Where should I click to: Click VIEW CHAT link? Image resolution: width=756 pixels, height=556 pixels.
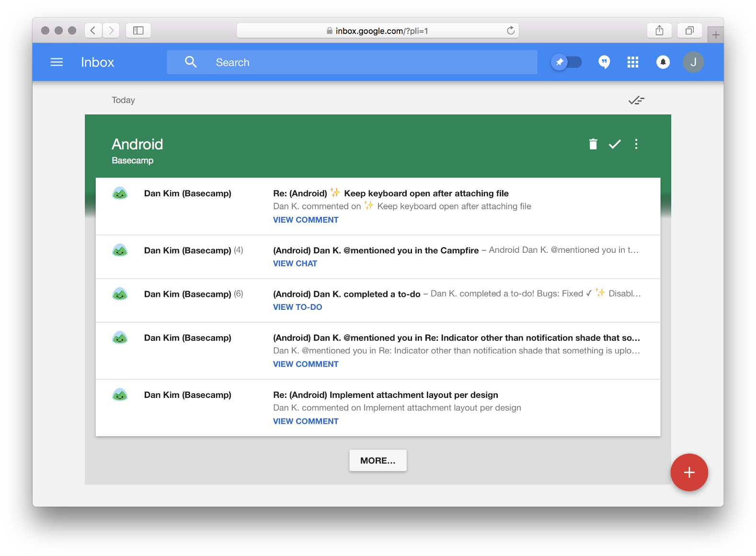[x=295, y=263]
